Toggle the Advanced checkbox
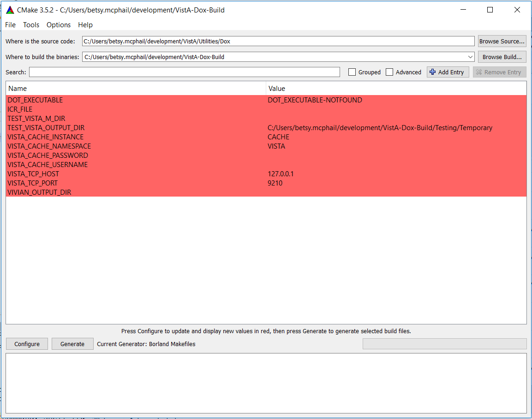Viewport: 532px width, 419px height. point(389,72)
